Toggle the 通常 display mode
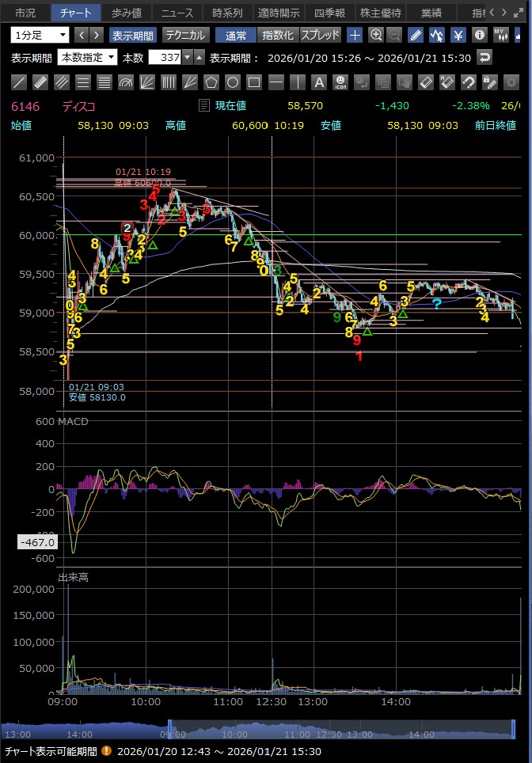 point(235,35)
